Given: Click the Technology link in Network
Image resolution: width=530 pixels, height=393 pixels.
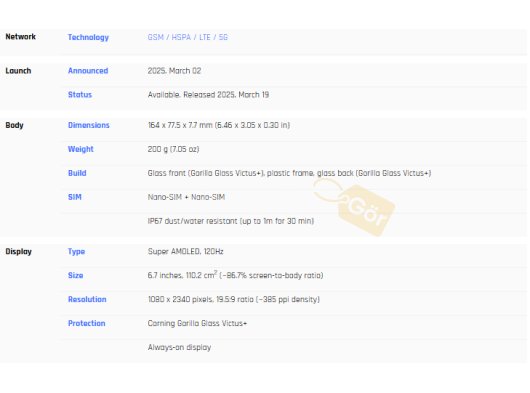Looking at the screenshot, I should tap(88, 38).
